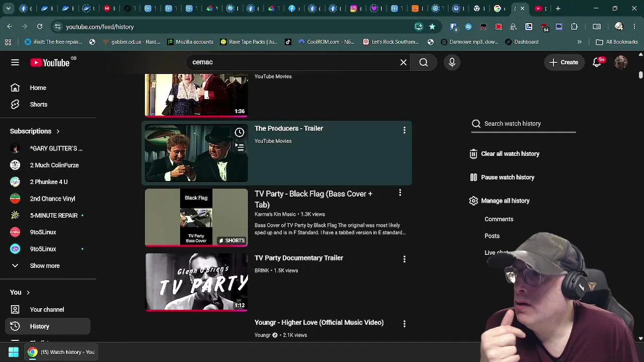Open the gabber.od.ua bookmark

(131, 42)
